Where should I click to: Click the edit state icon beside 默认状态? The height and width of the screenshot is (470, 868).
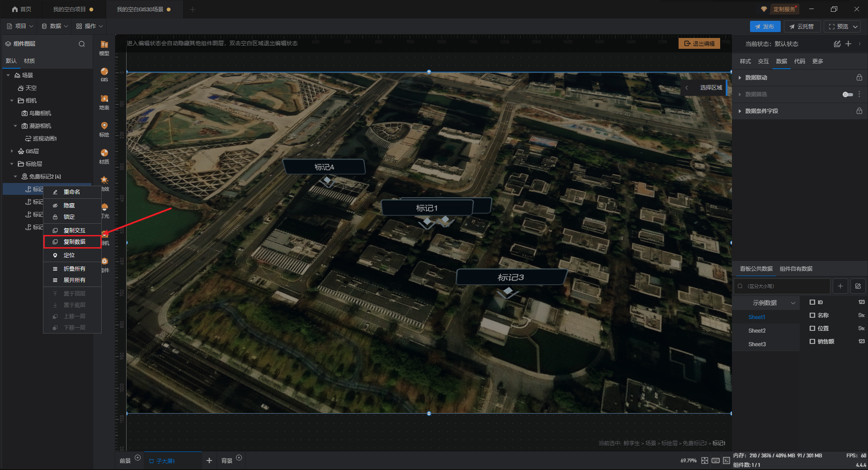(x=837, y=44)
